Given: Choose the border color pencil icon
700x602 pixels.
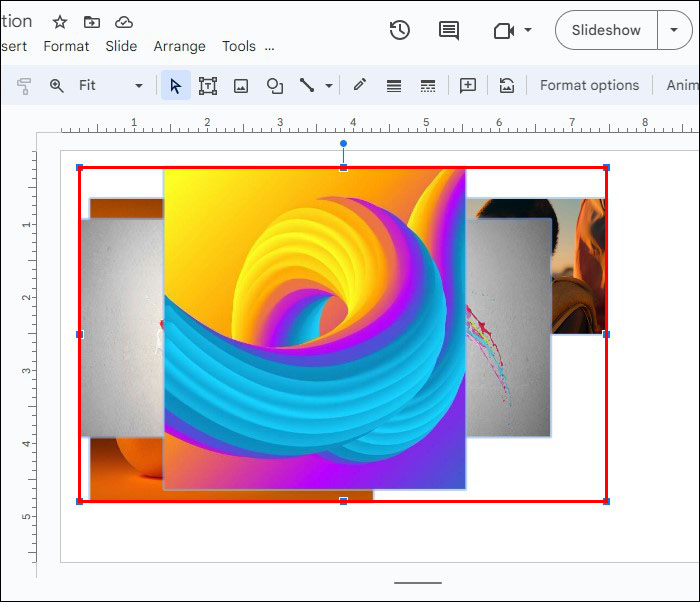Looking at the screenshot, I should (359, 86).
